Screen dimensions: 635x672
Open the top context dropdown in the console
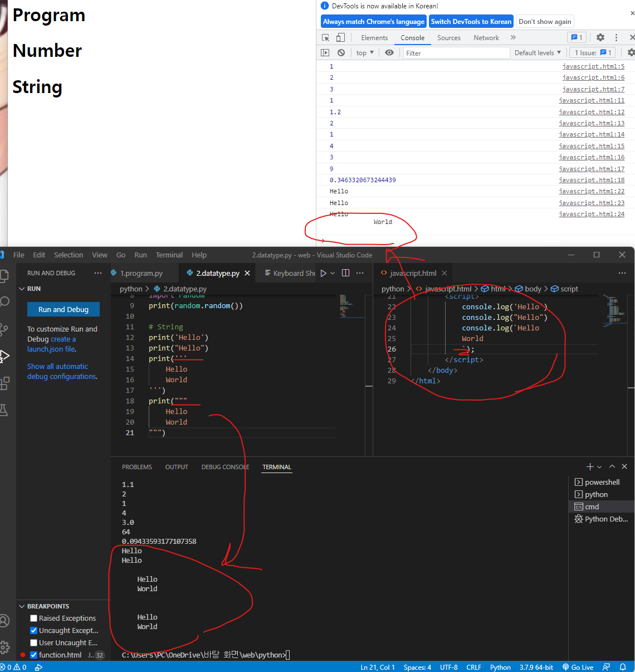click(x=365, y=52)
